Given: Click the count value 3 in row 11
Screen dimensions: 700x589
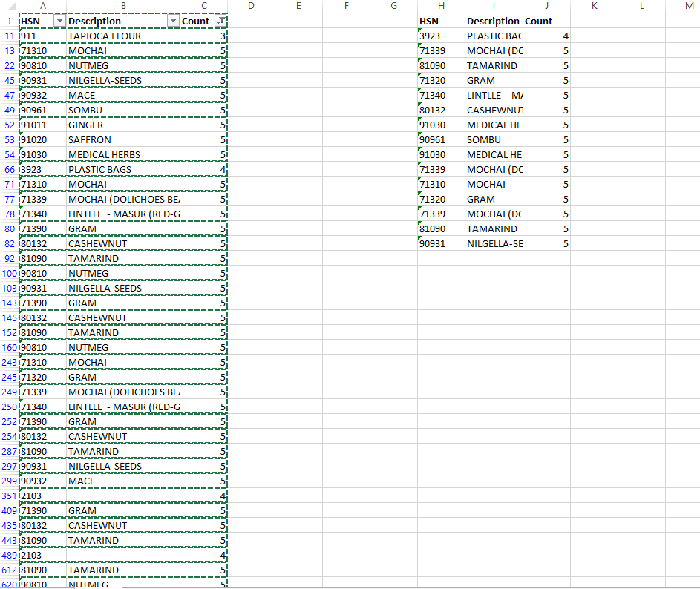Looking at the screenshot, I should (204, 36).
